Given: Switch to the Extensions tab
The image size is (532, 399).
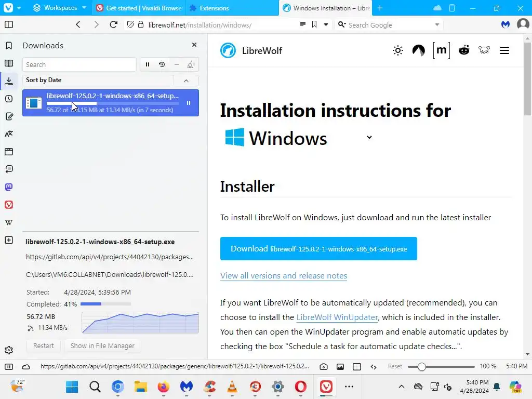Looking at the screenshot, I should [232, 8].
